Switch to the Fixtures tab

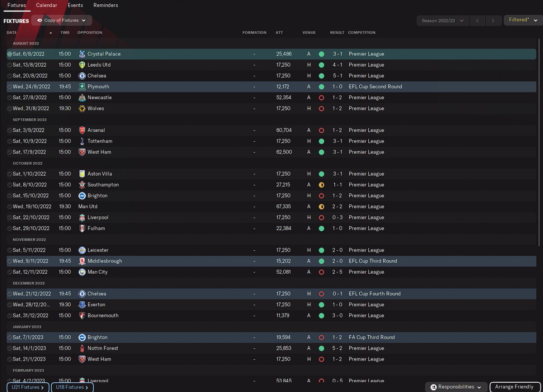tap(17, 6)
